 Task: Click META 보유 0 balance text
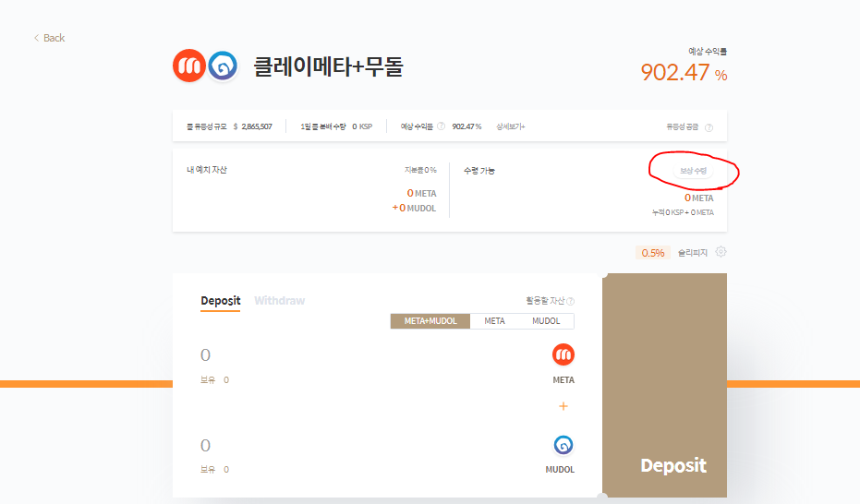click(x=214, y=380)
